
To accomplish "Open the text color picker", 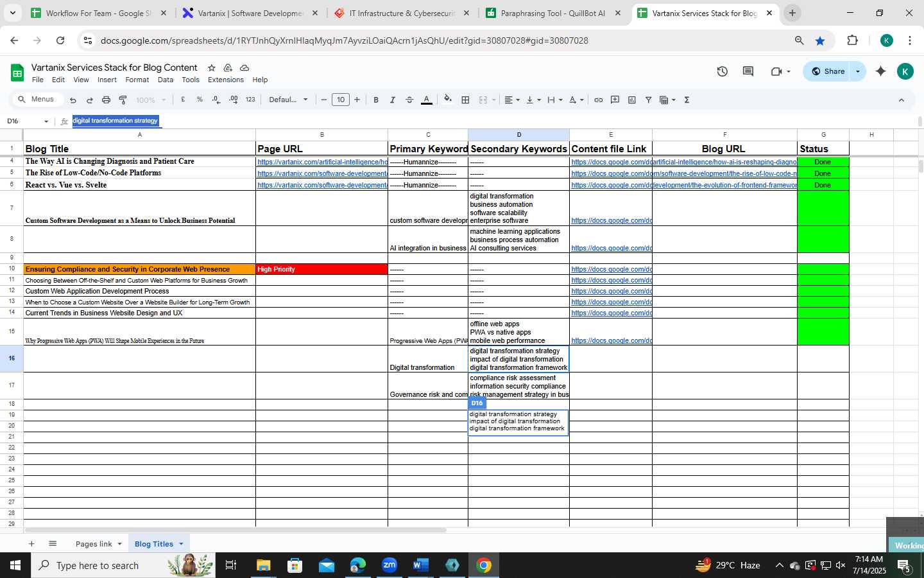I will [427, 100].
